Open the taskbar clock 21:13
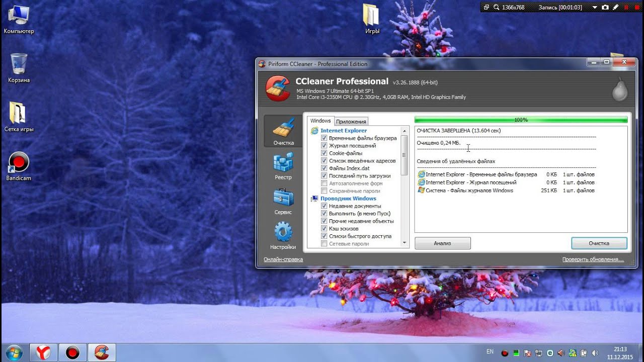This screenshot has width=644, height=362. coord(620,353)
